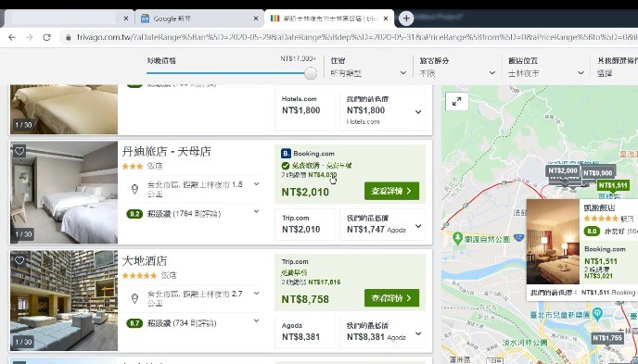Go back using browser back arrow
Image resolution: width=638 pixels, height=364 pixels.
coord(12,37)
